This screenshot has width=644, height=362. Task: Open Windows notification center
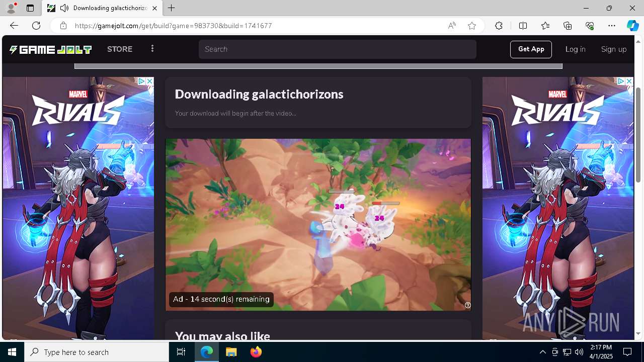[627, 352]
